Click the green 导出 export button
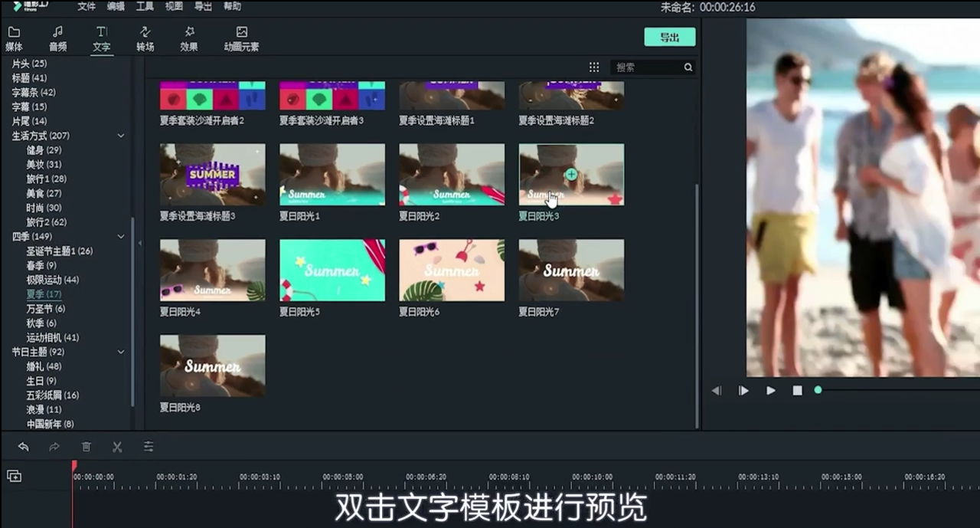980x528 pixels. (x=669, y=36)
